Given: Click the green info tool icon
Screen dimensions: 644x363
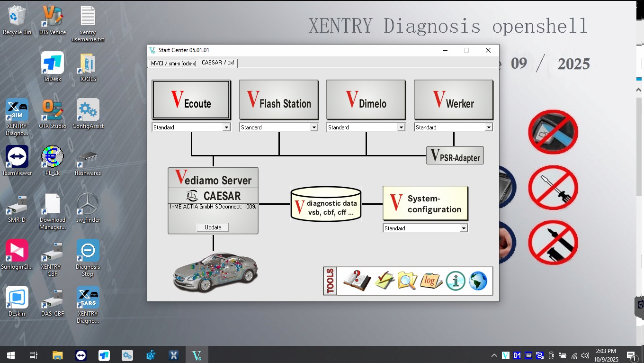Looking at the screenshot, I should point(456,281).
